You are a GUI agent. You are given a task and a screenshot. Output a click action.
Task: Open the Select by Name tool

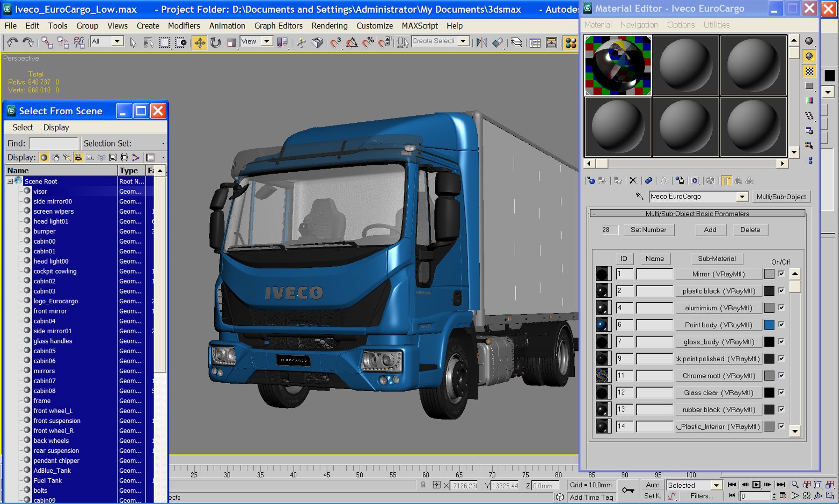click(148, 42)
